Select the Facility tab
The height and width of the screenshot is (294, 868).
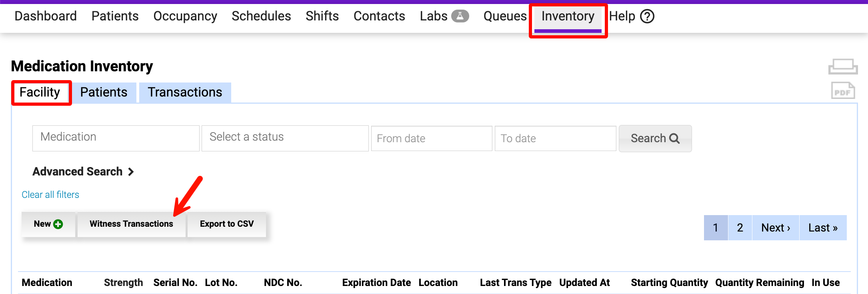[40, 93]
